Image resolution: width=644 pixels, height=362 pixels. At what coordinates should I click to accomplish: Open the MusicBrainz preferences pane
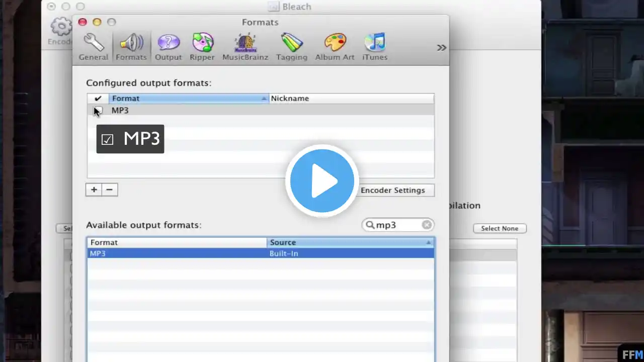click(x=245, y=47)
